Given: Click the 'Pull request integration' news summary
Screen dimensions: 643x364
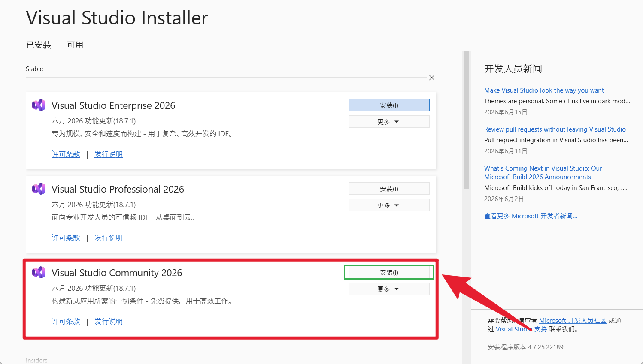Looking at the screenshot, I should click(556, 140).
